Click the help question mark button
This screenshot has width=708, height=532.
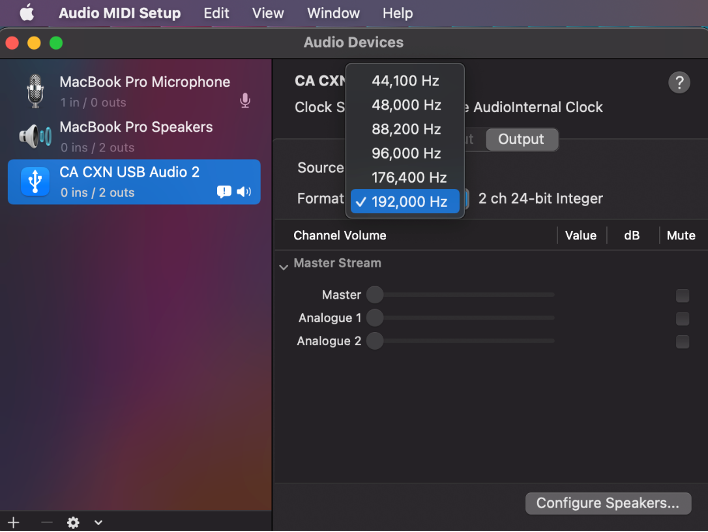pyautogui.click(x=679, y=83)
